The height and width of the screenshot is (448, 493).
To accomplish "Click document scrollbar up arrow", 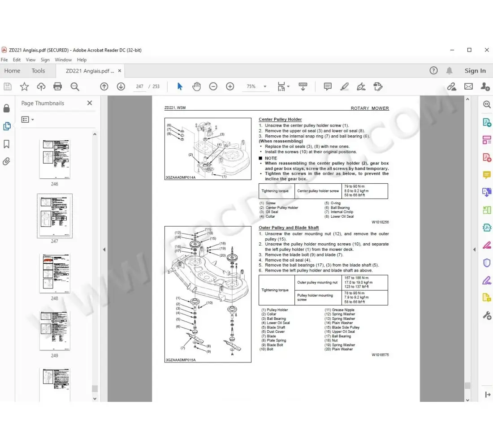I will tap(467, 99).
